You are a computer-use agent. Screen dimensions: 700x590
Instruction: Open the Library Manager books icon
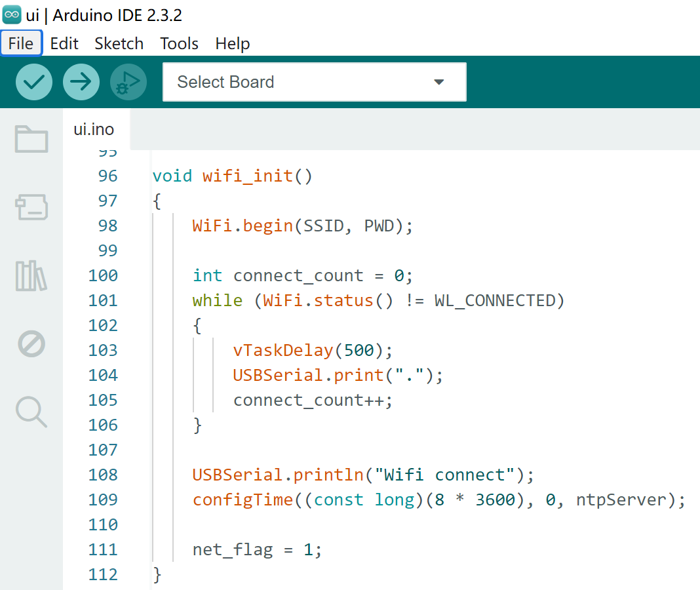click(31, 275)
